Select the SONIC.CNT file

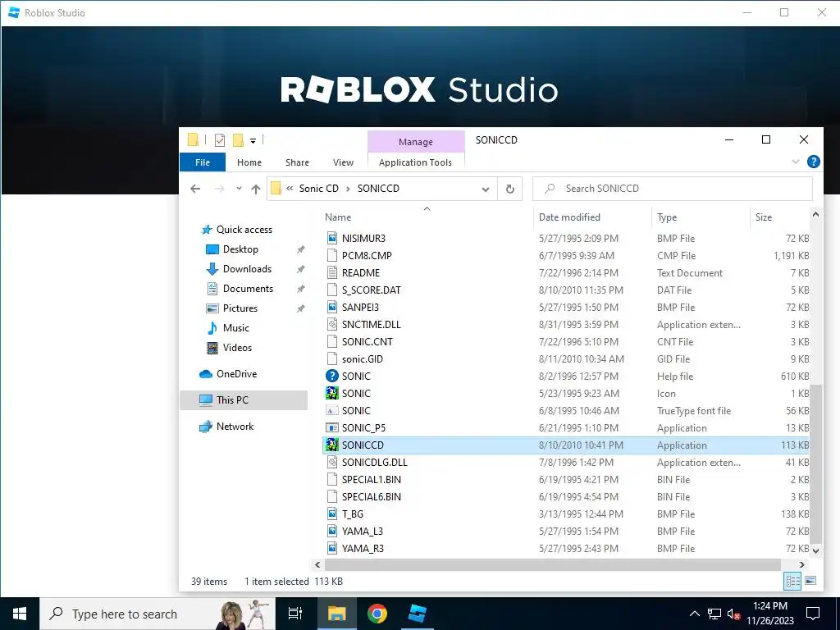pos(367,342)
